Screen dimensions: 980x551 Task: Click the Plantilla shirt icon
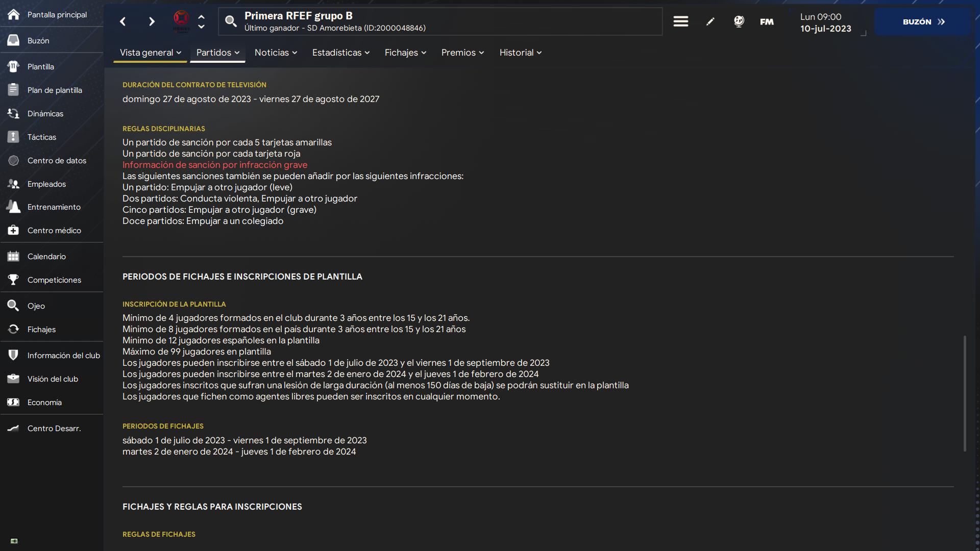click(x=14, y=66)
